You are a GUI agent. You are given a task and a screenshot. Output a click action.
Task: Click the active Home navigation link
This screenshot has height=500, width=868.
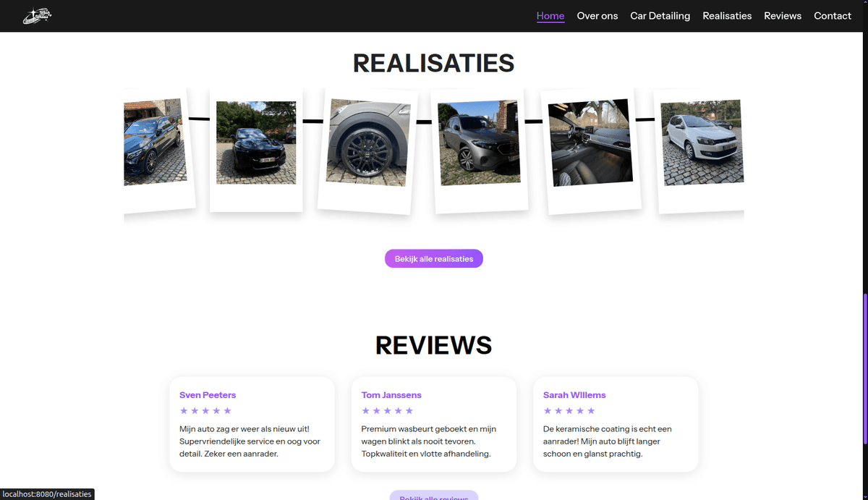[550, 15]
